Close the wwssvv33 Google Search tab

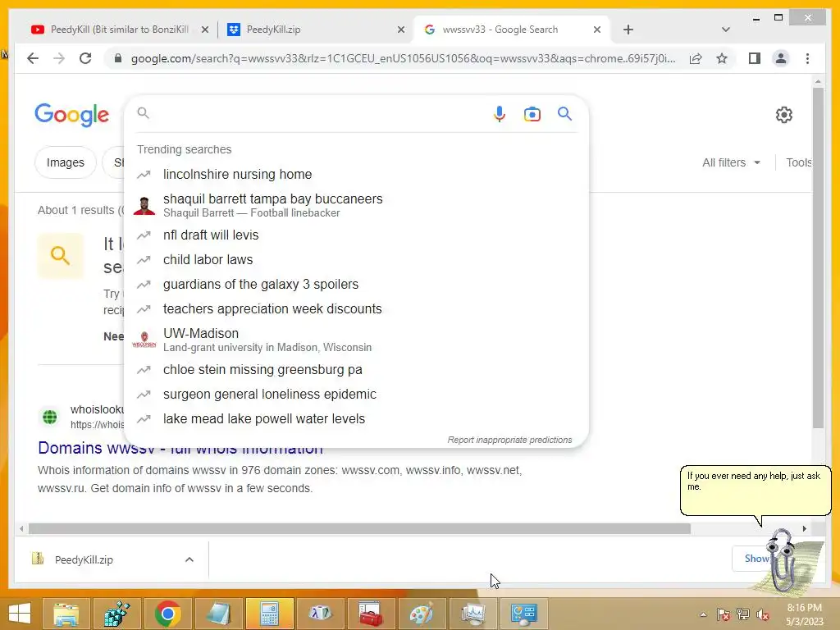(x=597, y=30)
